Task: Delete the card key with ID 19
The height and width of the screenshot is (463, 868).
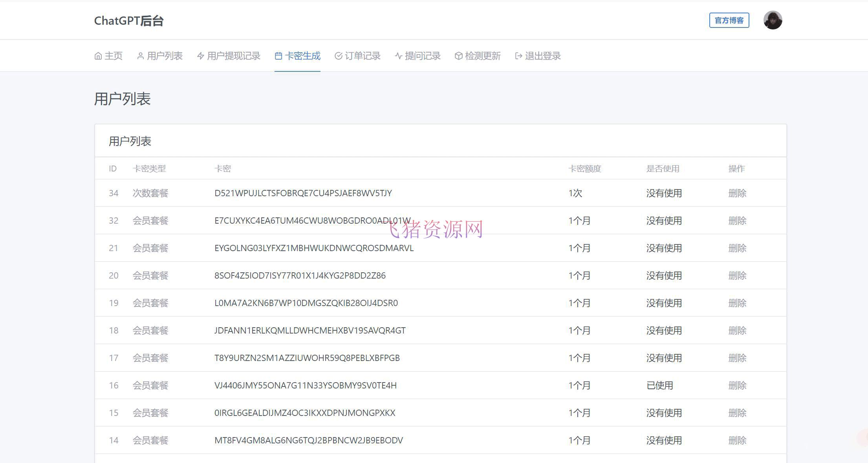Action: pyautogui.click(x=737, y=303)
